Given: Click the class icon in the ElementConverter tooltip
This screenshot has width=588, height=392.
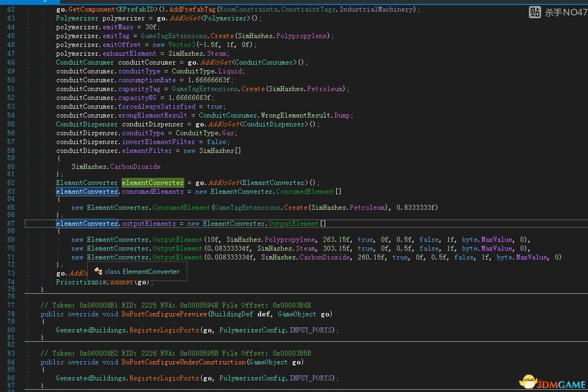Looking at the screenshot, I should tap(98, 271).
